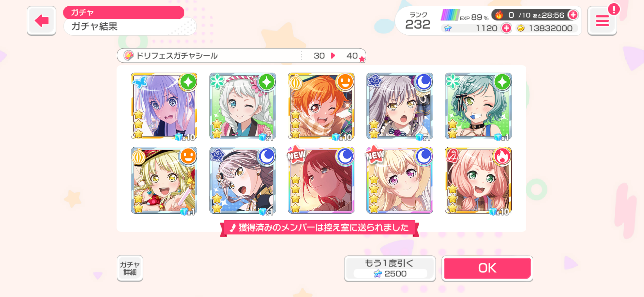Open the hamburger menu with alert badge
This screenshot has width=644, height=297.
602,21
